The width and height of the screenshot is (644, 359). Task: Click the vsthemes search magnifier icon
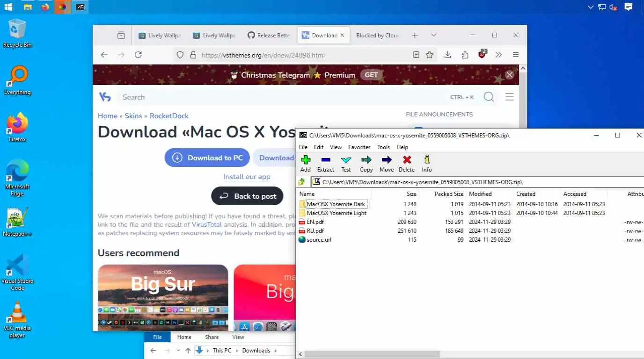click(489, 97)
